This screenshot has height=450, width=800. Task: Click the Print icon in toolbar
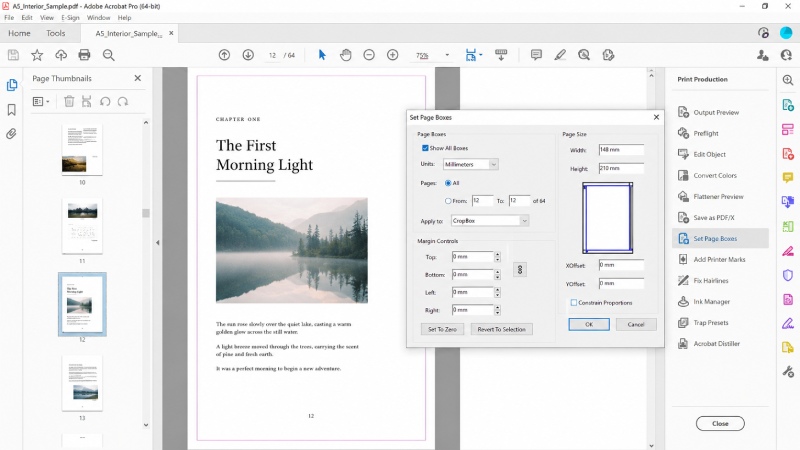tap(84, 55)
